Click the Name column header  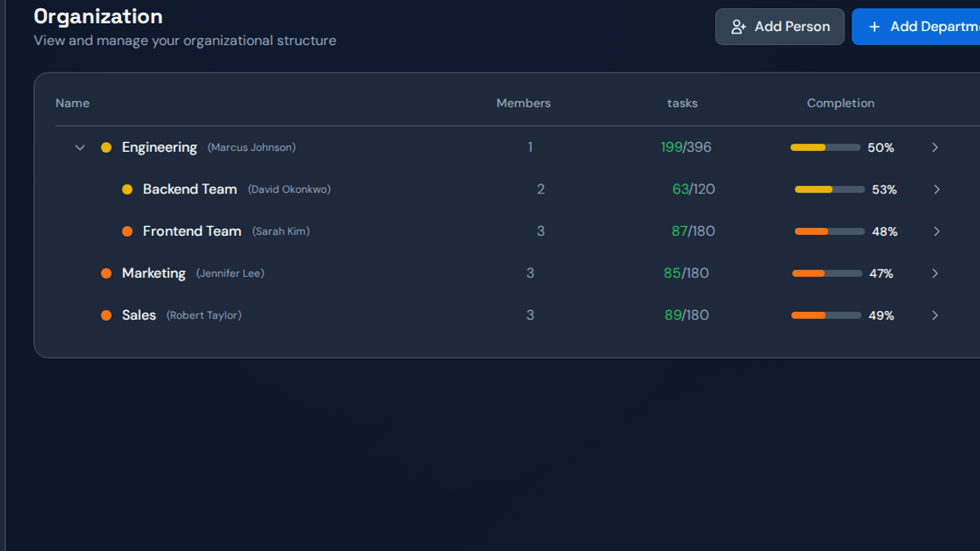point(73,103)
